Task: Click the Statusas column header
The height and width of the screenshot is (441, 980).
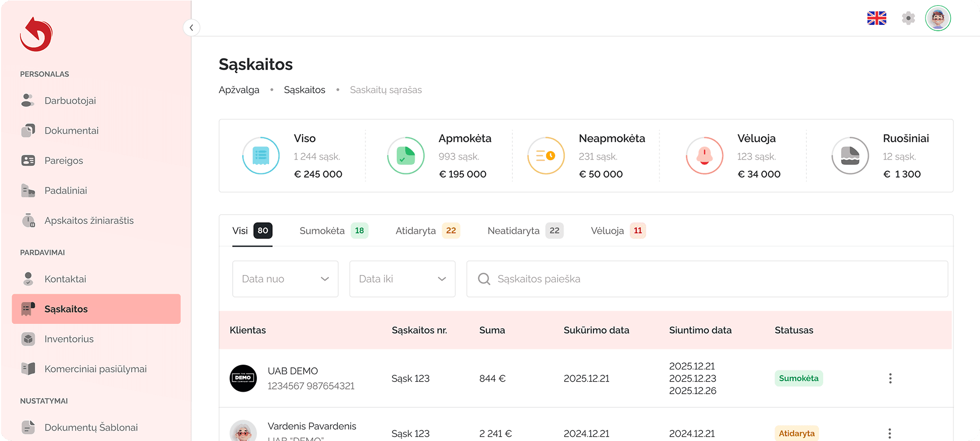Action: tap(794, 330)
